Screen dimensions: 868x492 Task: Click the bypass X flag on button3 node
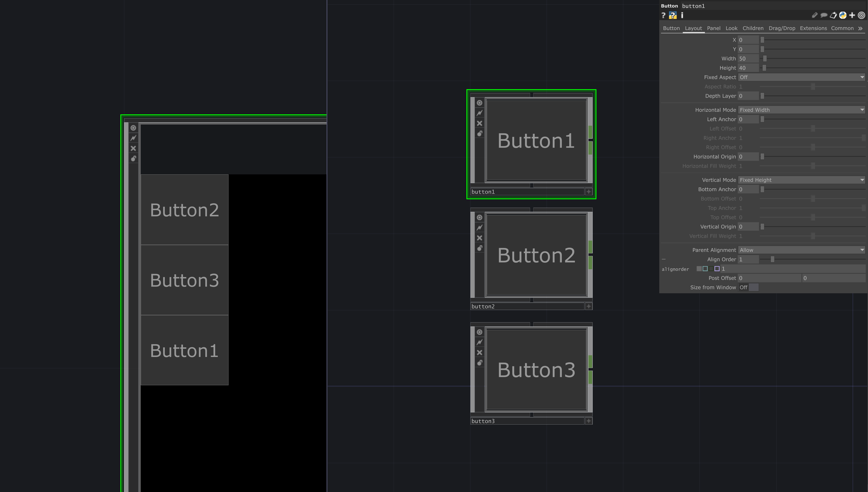tap(480, 352)
